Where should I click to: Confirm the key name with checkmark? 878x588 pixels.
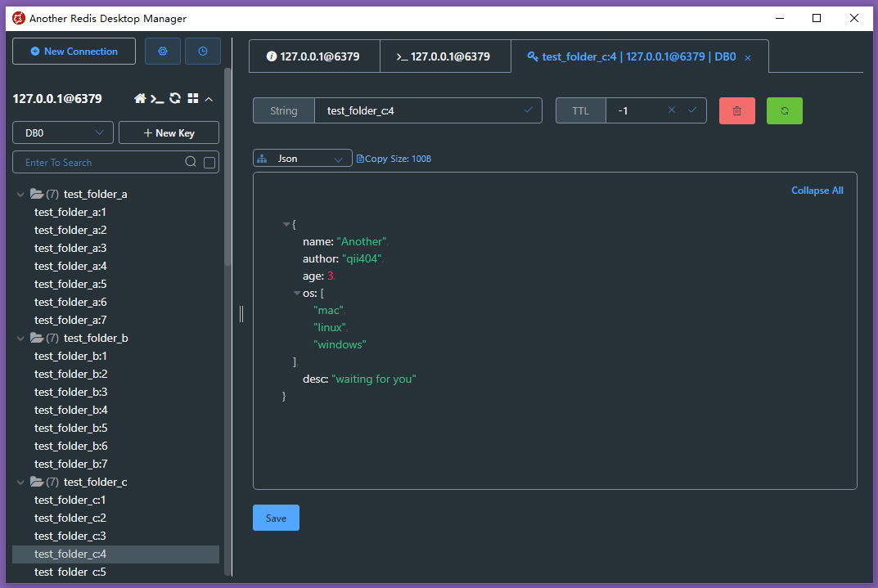point(526,110)
